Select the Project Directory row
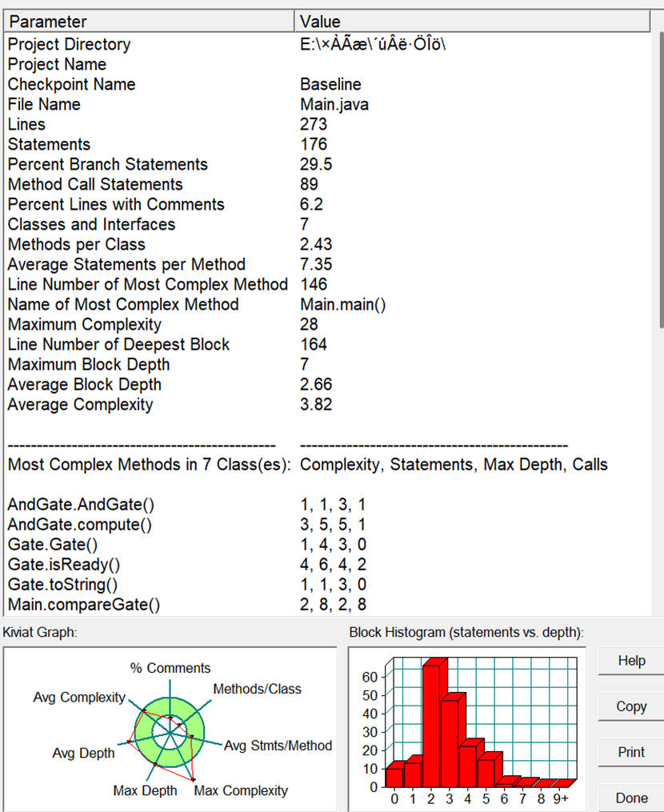 (x=326, y=45)
